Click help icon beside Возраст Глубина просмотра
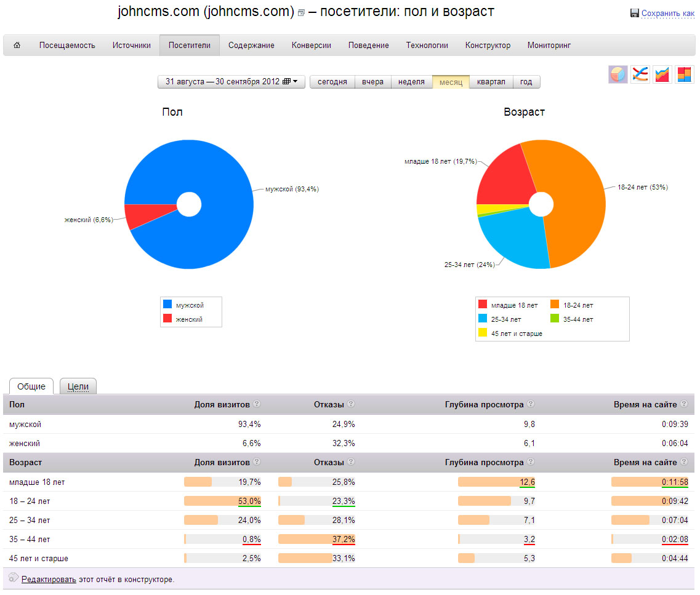This screenshot has width=700, height=595. (x=531, y=462)
